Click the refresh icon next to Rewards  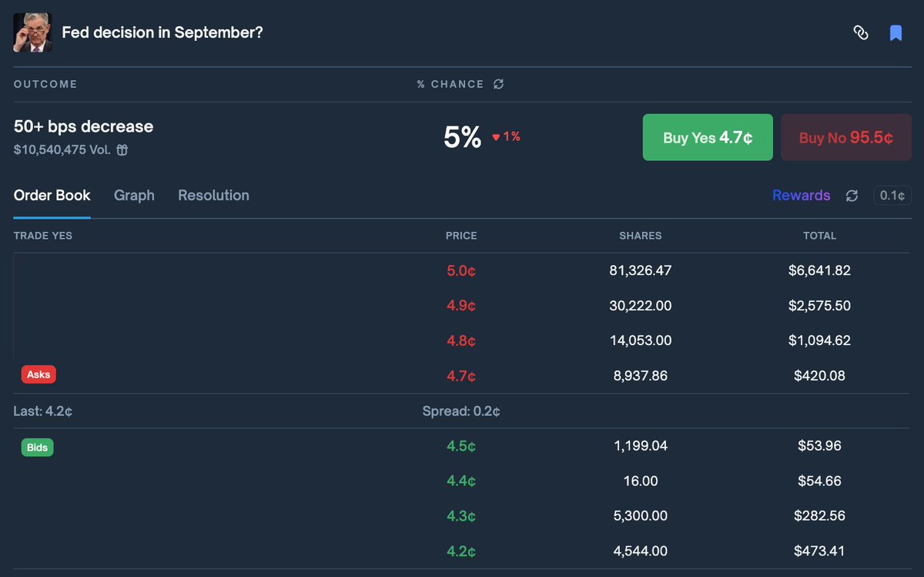[x=852, y=196]
